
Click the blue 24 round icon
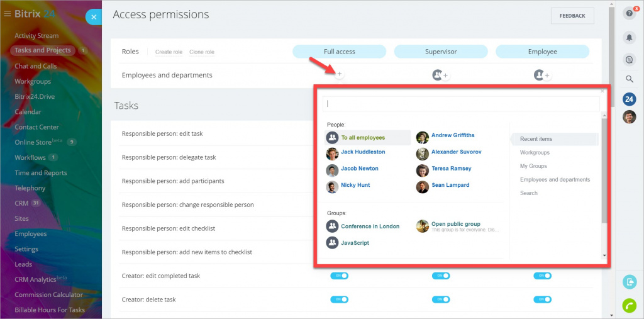point(629,99)
